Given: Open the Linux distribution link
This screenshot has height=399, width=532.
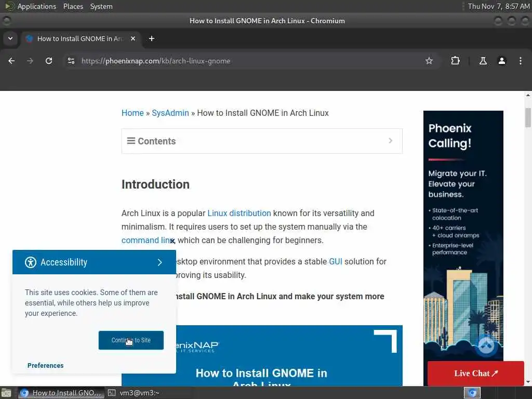Looking at the screenshot, I should (239, 213).
